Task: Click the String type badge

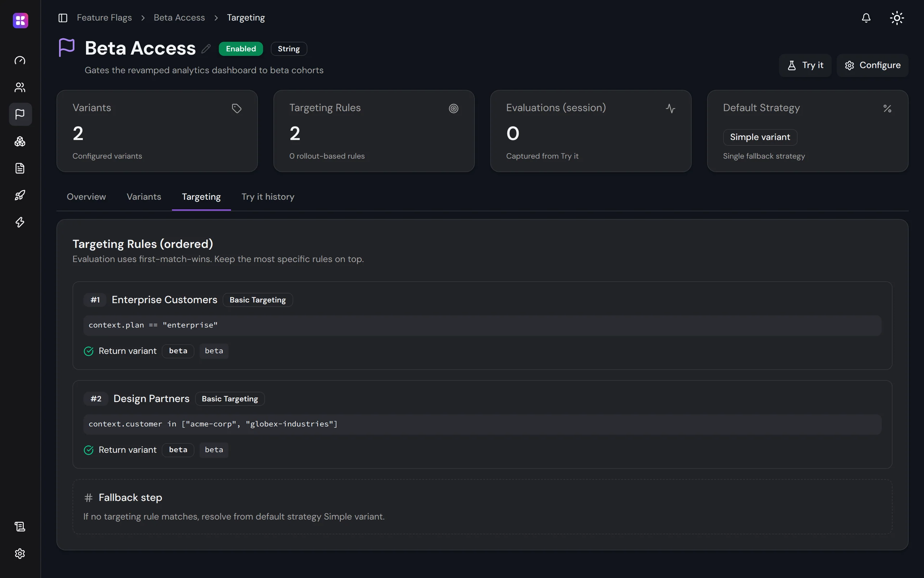Action: tap(289, 48)
